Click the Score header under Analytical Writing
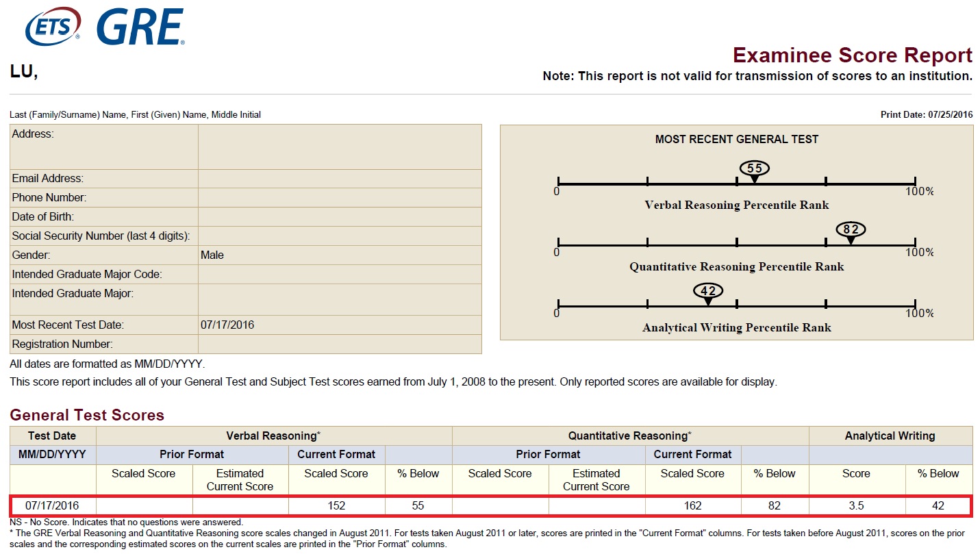Screen dimensions: 980x554 click(856, 474)
